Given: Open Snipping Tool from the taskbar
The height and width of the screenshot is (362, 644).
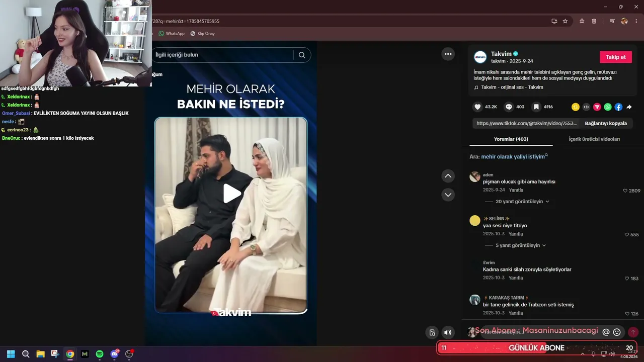Looking at the screenshot, I should click(55, 354).
